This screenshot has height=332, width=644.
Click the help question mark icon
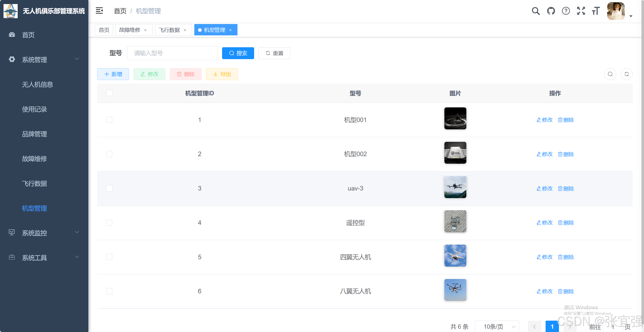point(566,11)
